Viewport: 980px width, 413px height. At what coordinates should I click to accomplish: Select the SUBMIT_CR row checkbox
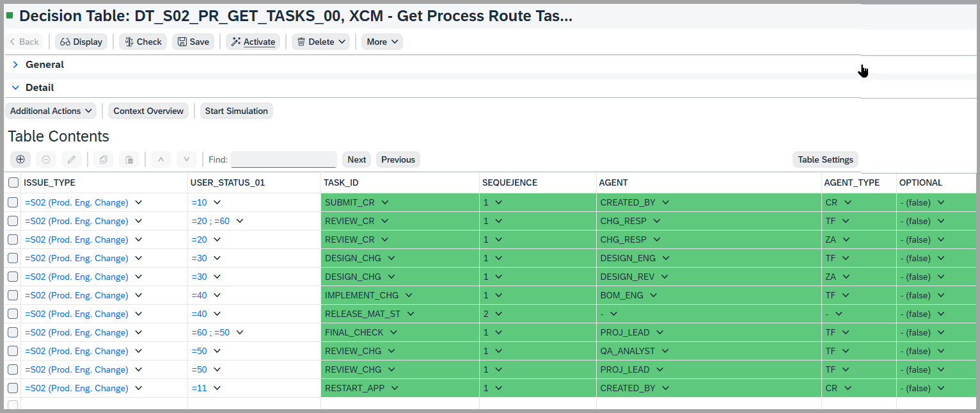point(13,202)
